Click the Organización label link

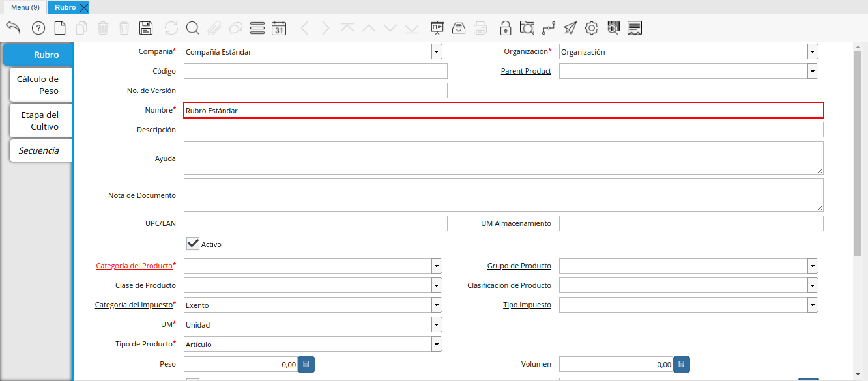coord(526,51)
